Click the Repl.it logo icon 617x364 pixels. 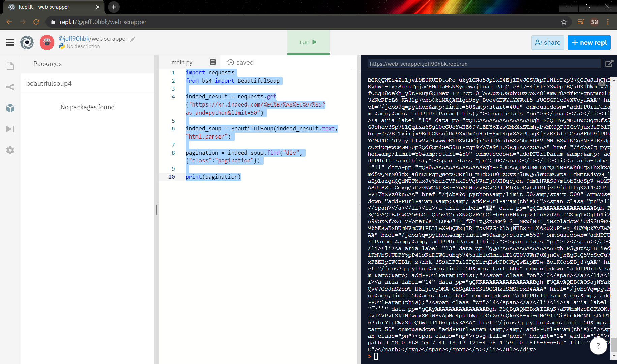point(27,42)
